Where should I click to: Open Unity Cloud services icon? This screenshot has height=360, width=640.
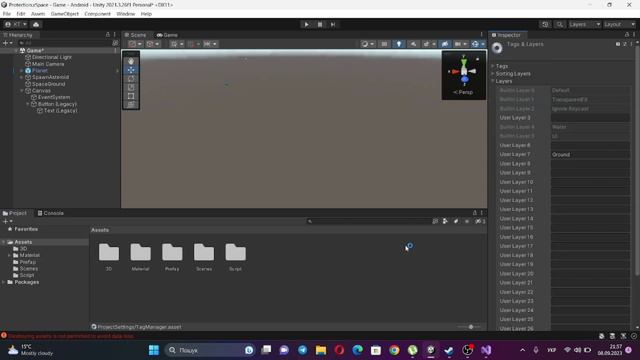(36, 24)
